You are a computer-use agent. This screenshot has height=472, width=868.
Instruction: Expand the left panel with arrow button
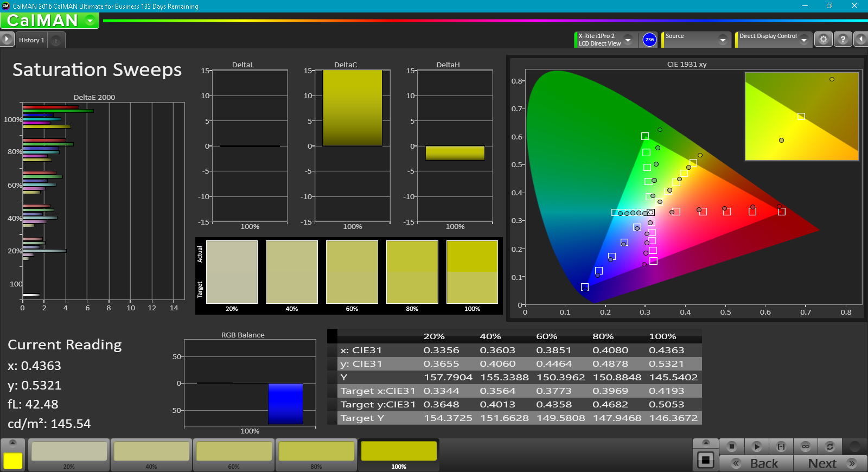(7, 40)
